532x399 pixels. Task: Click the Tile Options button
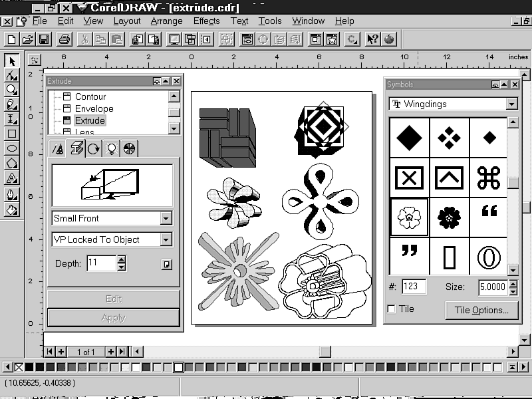click(x=481, y=310)
